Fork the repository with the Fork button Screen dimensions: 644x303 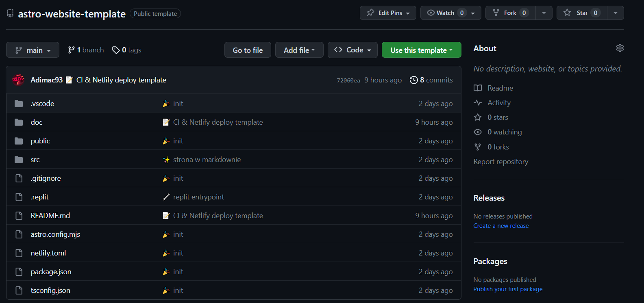511,13
